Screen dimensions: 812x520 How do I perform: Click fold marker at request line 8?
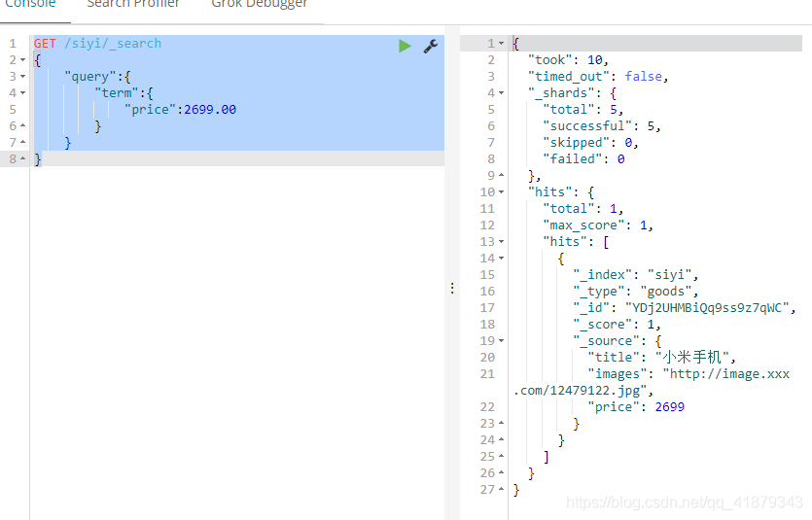point(22,158)
